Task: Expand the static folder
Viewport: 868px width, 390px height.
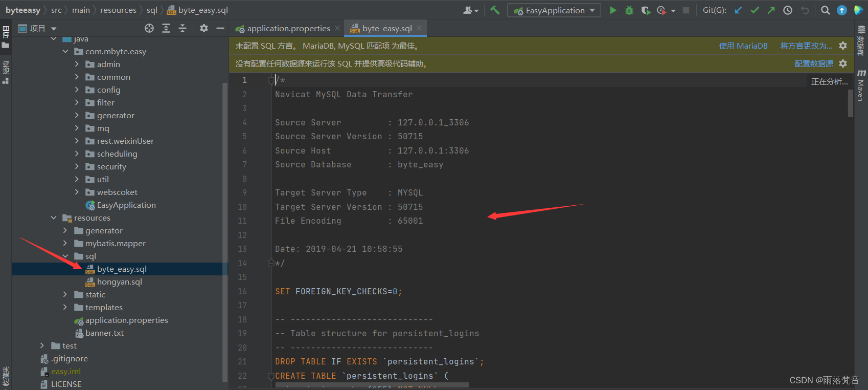Action: click(65, 294)
